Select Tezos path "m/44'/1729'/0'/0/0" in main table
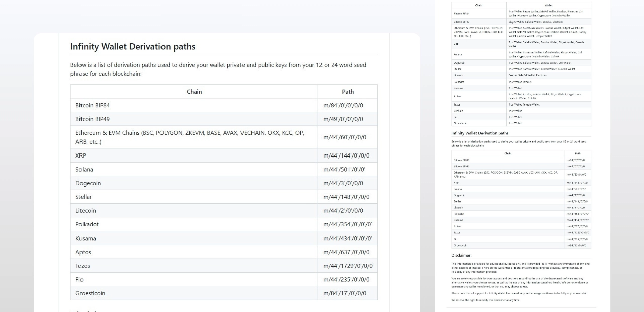Screen dimensions: 644x312 click(348, 266)
